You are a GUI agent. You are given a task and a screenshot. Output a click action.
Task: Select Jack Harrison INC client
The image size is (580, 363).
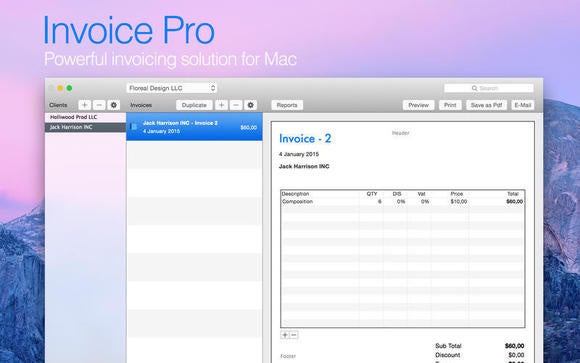click(85, 127)
